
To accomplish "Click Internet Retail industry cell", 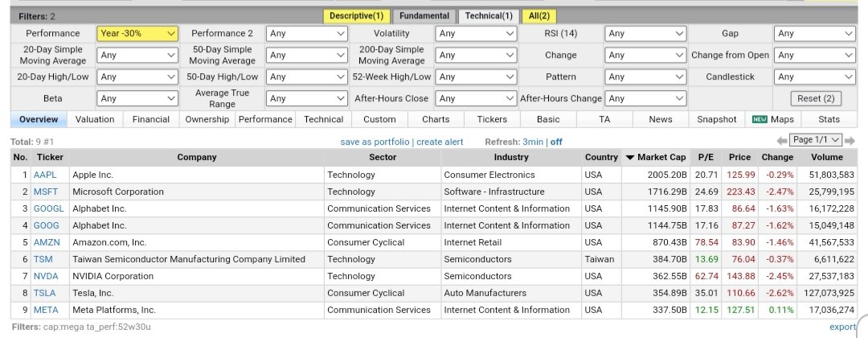I will [473, 242].
